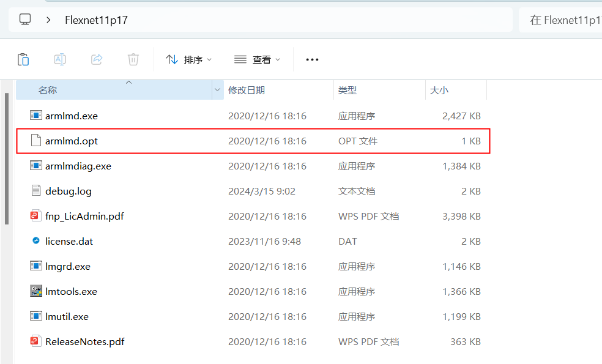Open the 查看 view dropdown
The image size is (602, 364).
coord(258,59)
